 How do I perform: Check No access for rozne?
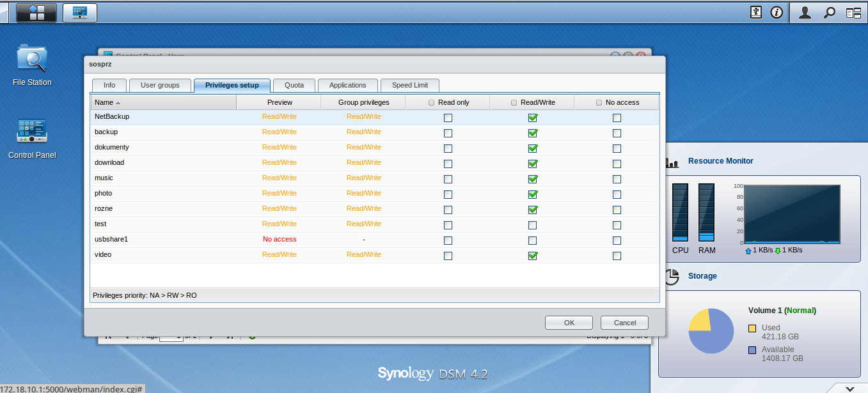click(617, 210)
